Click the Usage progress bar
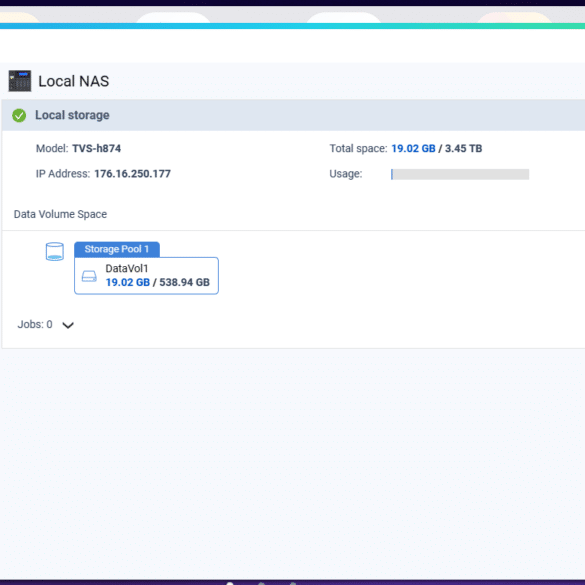585x585 pixels. 460,174
